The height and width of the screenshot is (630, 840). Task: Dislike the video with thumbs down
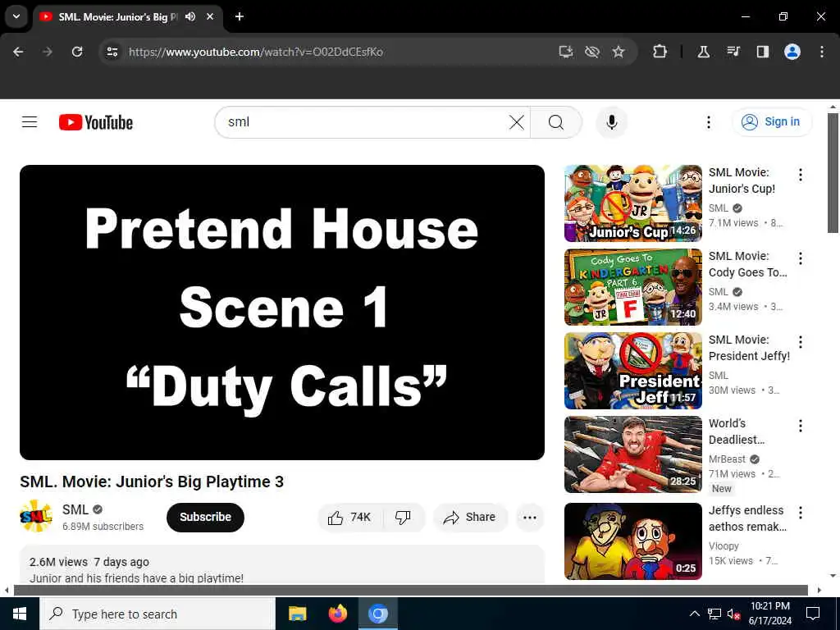(x=403, y=517)
